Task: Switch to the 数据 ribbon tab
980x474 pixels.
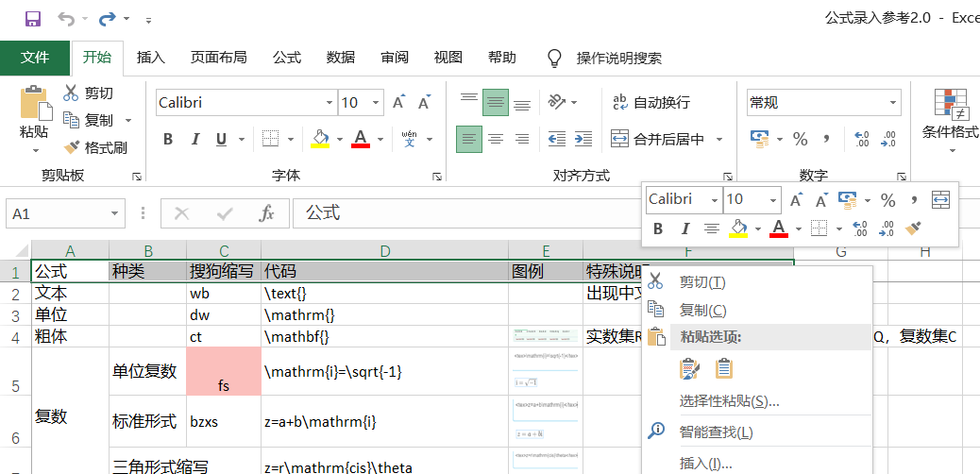Action: [x=341, y=59]
